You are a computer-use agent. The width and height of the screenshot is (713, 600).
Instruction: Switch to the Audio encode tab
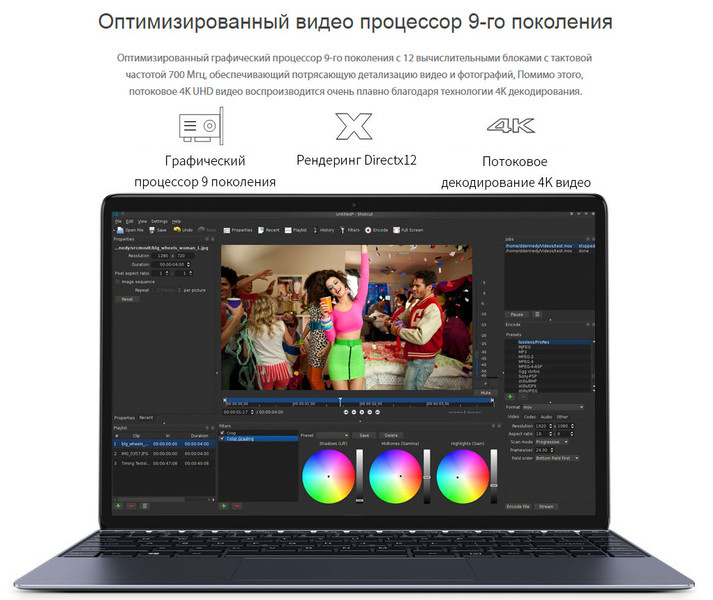[x=547, y=417]
